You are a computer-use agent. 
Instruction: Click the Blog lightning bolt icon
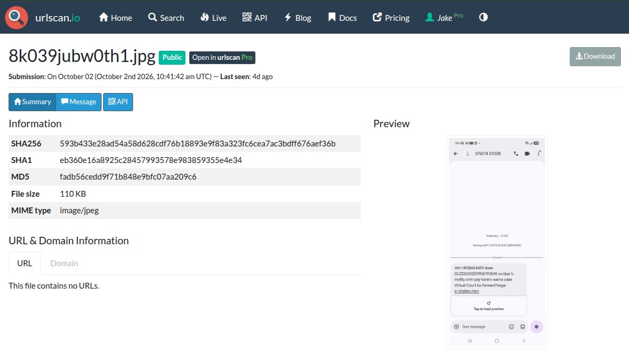coord(288,17)
